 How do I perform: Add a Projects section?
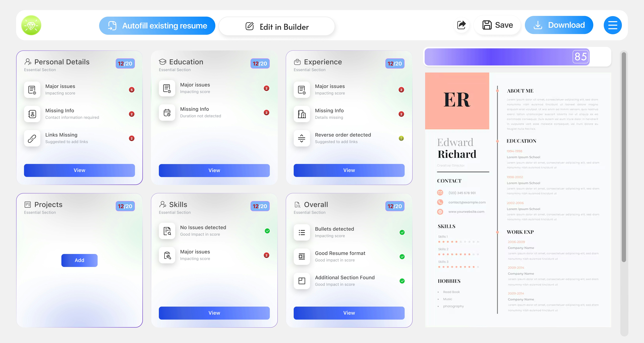click(79, 260)
